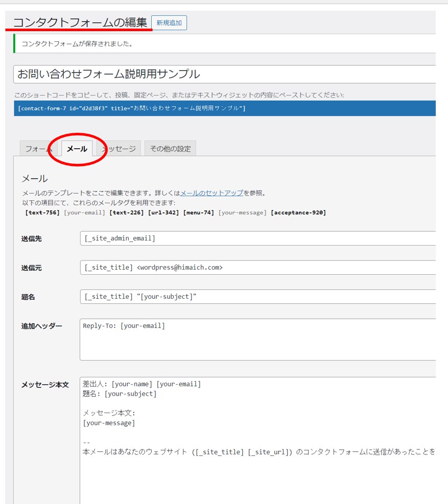This screenshot has height=504, width=448.
Task: Click the [text-226] mail tag
Action: pos(127,212)
